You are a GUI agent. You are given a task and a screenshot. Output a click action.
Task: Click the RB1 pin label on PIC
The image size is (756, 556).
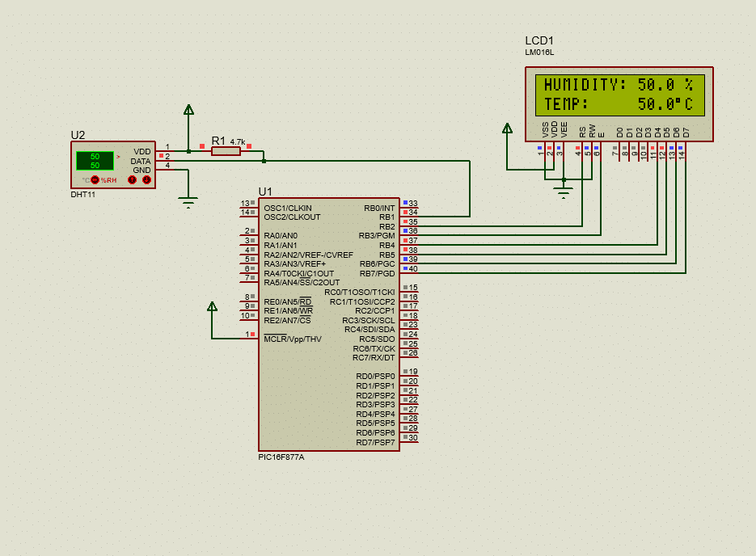386,217
